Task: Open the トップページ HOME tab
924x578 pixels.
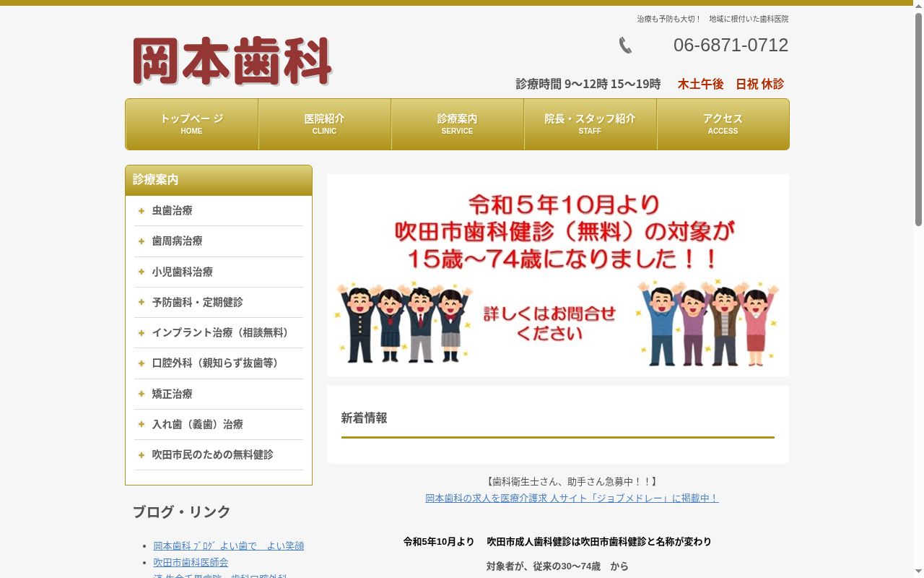Action: click(x=192, y=124)
